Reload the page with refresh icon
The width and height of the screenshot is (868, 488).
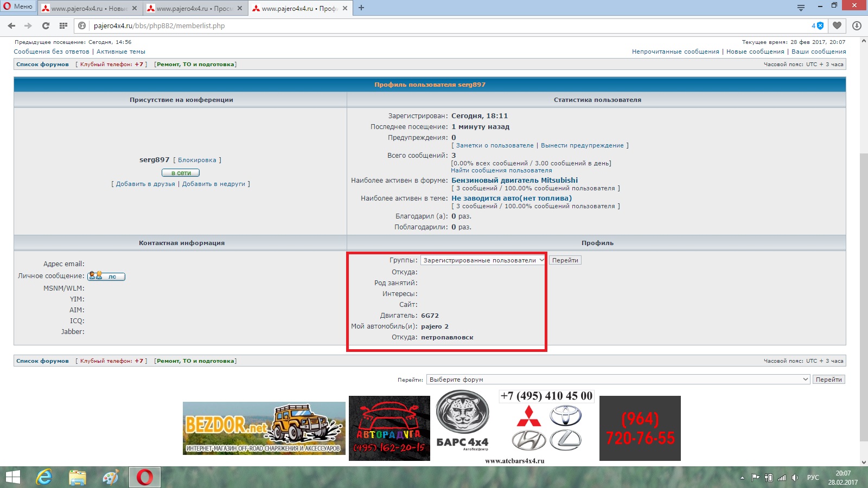[46, 25]
